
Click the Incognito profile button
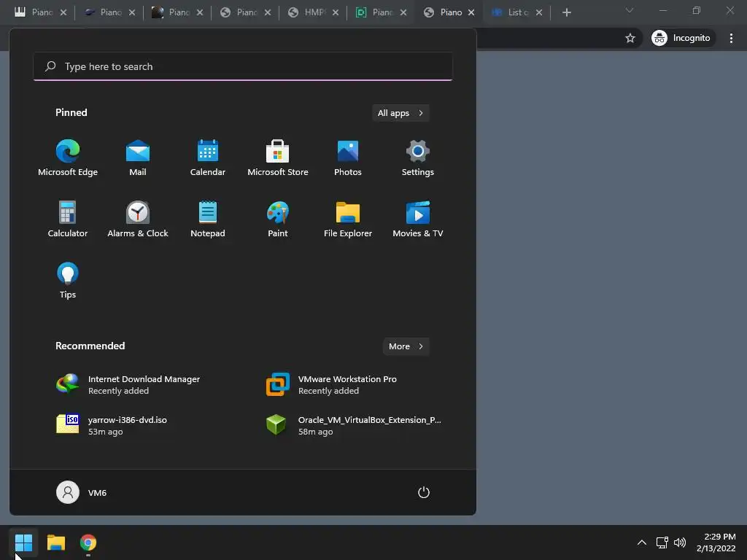683,38
